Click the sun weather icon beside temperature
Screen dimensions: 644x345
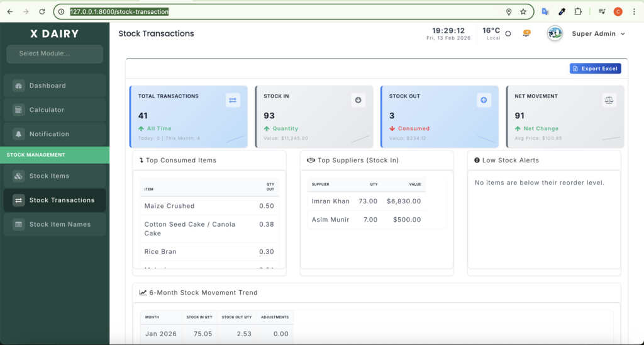tap(508, 33)
